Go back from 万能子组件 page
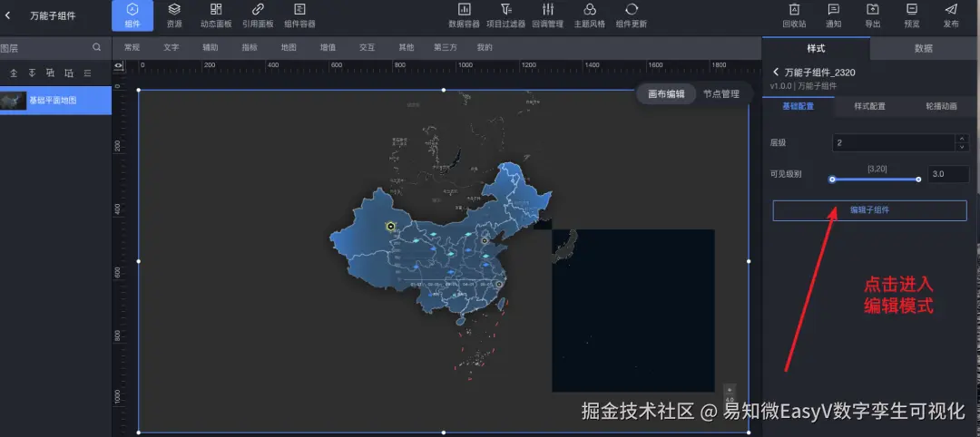980x437 pixels. (x=7, y=15)
